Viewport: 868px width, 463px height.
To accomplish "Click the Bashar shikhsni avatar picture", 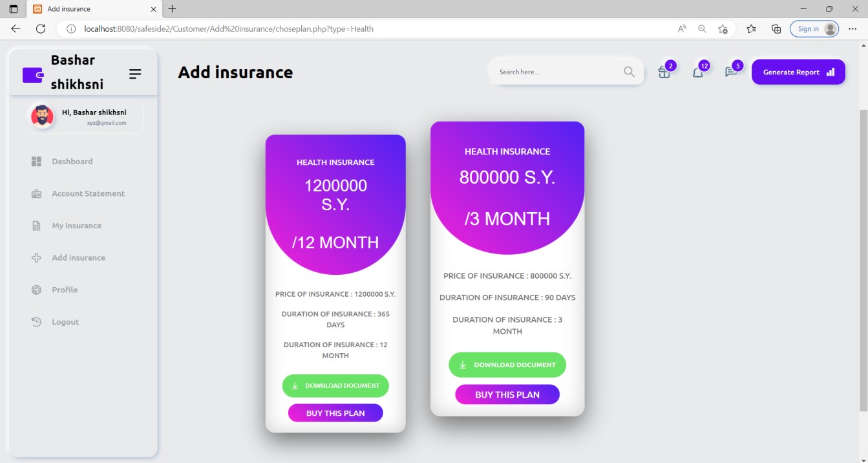I will (x=43, y=116).
